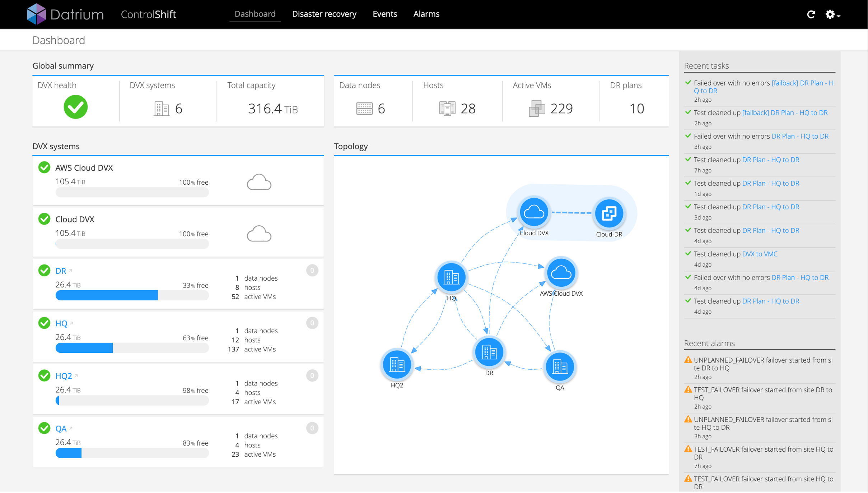Refresh the dashboard with the reload icon
Image resolution: width=868 pixels, height=493 pixels.
(811, 14)
